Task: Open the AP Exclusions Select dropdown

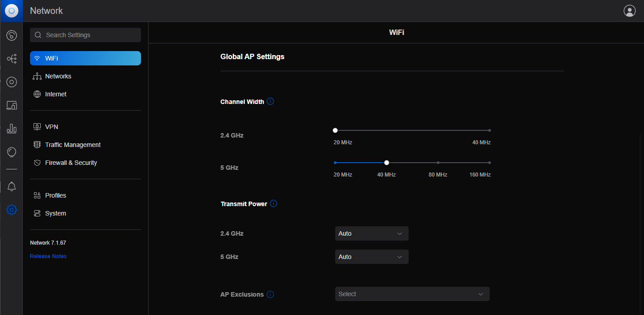Action: [x=411, y=294]
